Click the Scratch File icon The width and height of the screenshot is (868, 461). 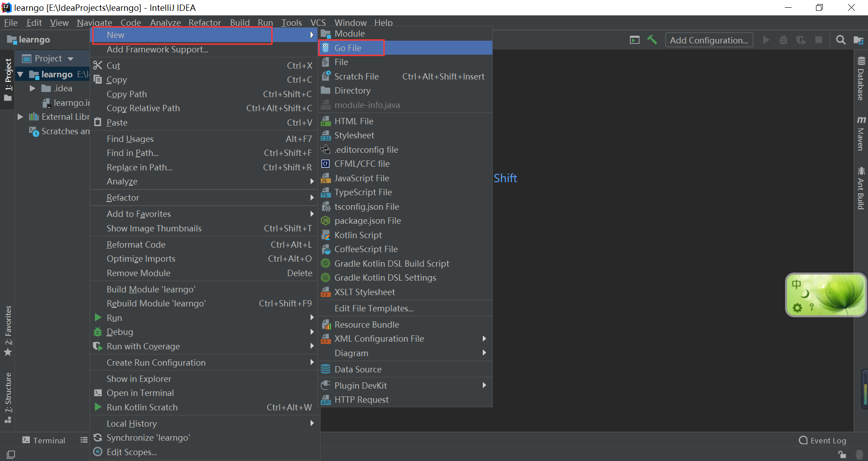pos(325,76)
